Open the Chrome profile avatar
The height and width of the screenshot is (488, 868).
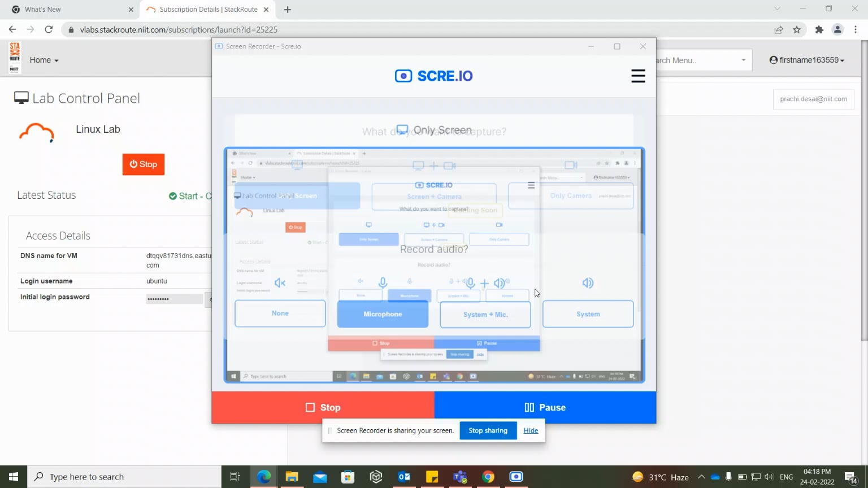[x=837, y=29]
